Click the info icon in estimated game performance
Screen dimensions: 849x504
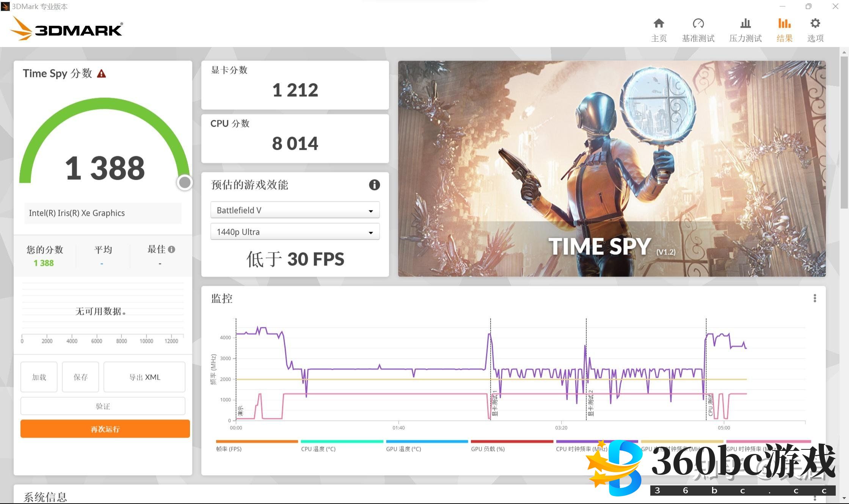(x=374, y=185)
